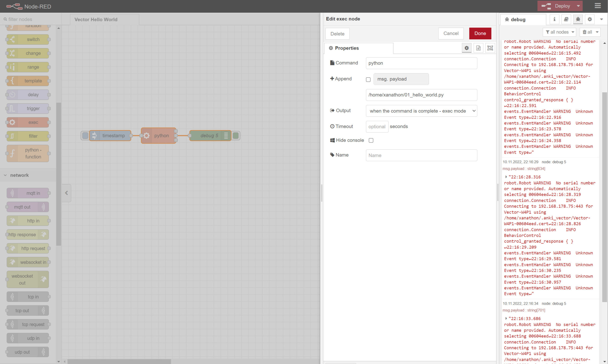Open the Output mode dropdown
The height and width of the screenshot is (364, 608).
click(422, 111)
